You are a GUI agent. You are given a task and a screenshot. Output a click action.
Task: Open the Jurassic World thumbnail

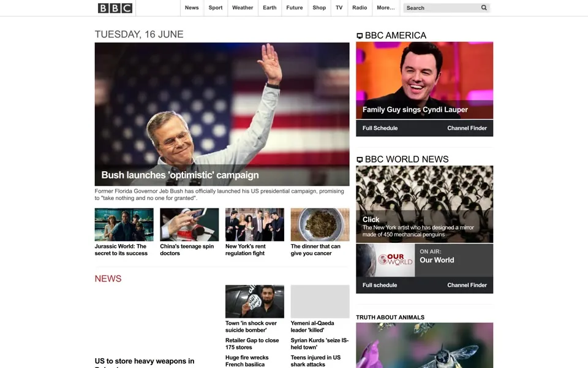click(124, 224)
